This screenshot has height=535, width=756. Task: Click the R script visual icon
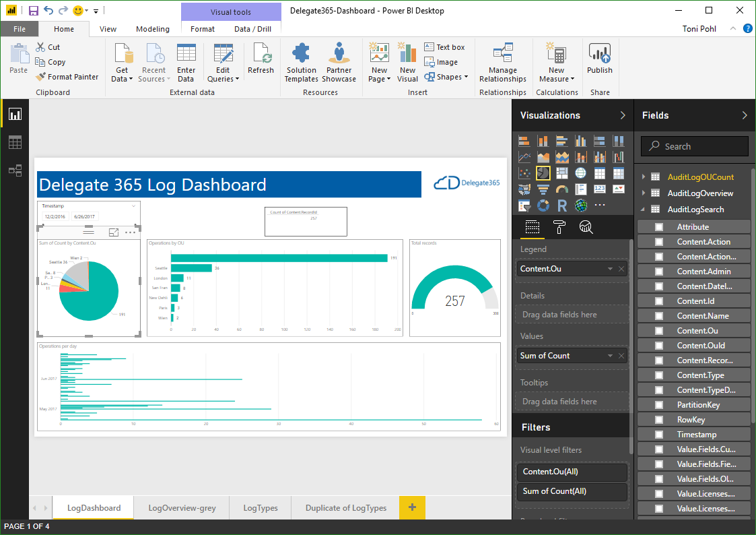pyautogui.click(x=562, y=206)
